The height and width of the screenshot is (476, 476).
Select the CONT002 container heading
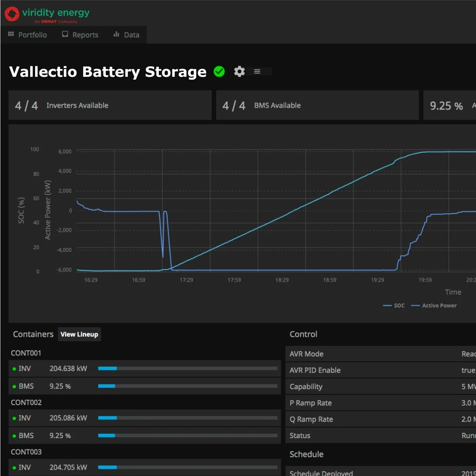26,402
